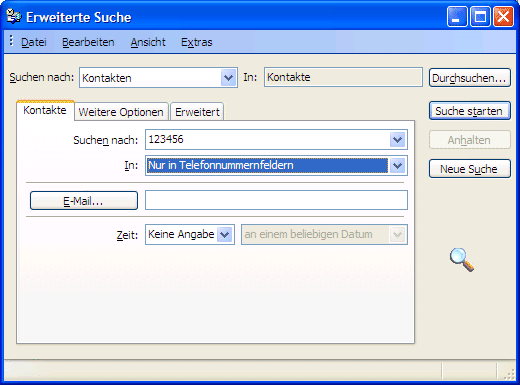The image size is (520, 385).
Task: Click the window resize grip in status bar
Action: tap(509, 374)
